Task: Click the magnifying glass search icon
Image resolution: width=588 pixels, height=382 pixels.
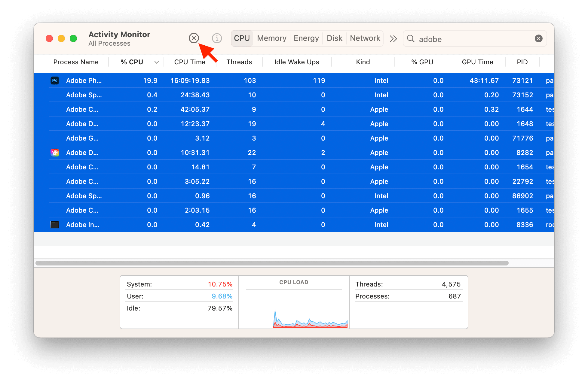Action: (x=411, y=39)
